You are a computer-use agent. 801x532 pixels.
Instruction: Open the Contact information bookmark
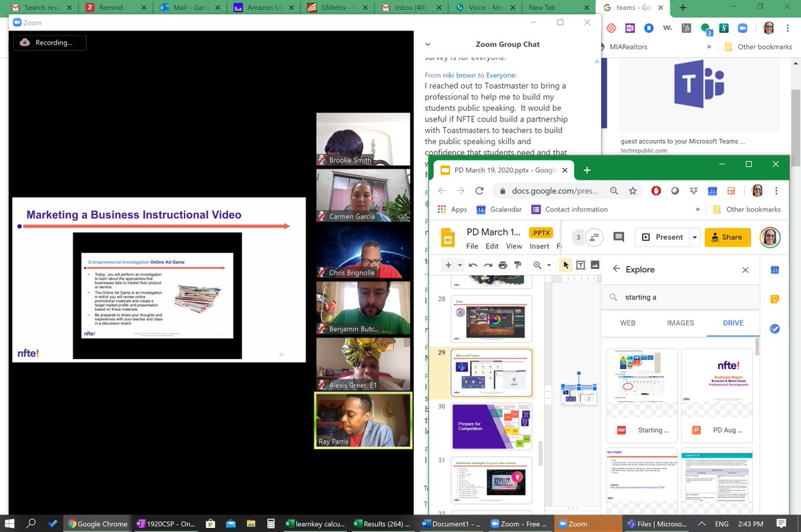pos(569,209)
